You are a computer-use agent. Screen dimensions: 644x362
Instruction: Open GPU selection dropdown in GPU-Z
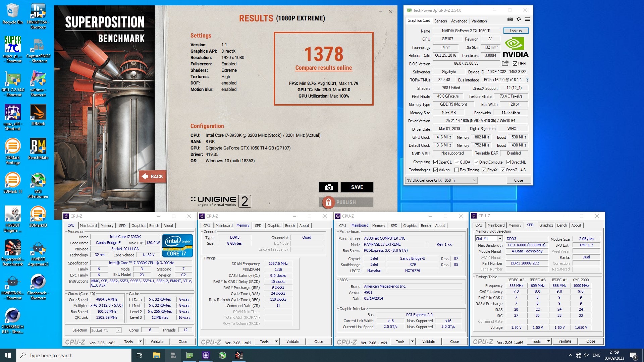pyautogui.click(x=441, y=180)
